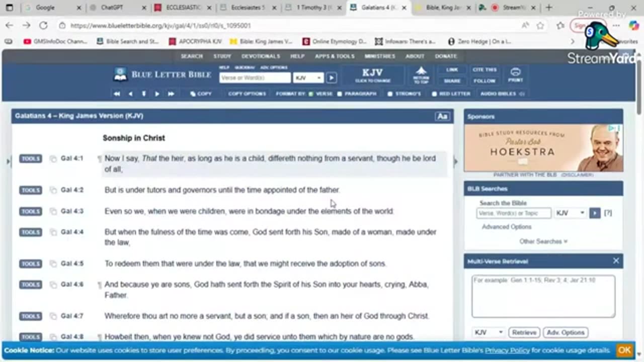The image size is (644, 362).
Task: Expand Other Searches section
Action: [x=543, y=241]
